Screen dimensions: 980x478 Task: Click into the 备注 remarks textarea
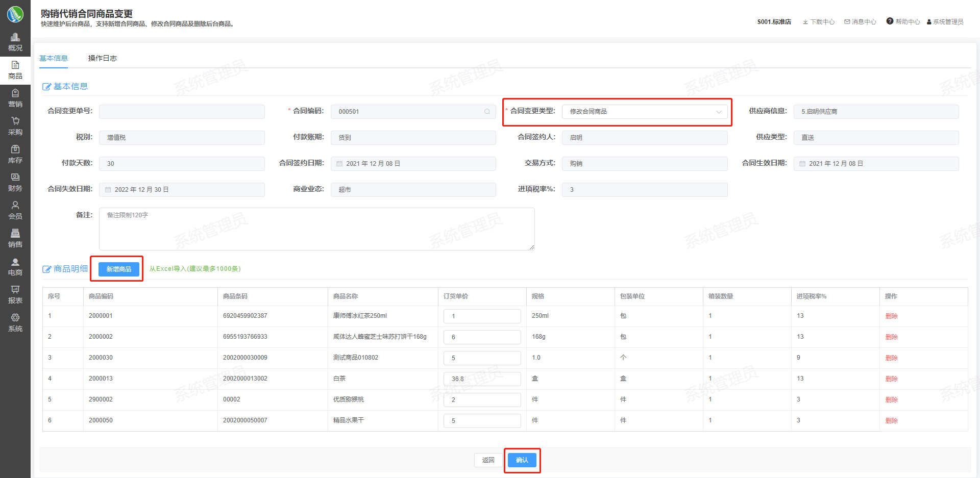click(317, 229)
